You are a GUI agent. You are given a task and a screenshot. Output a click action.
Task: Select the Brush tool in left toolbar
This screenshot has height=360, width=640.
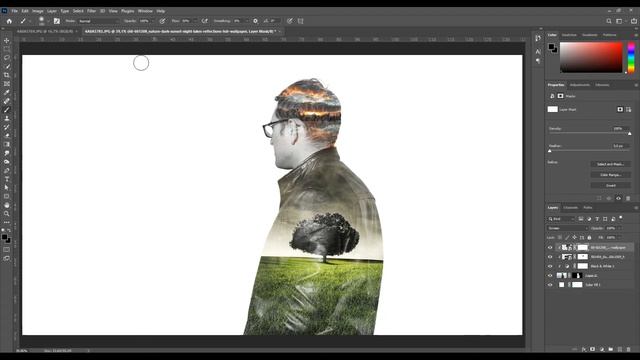click(x=7, y=109)
